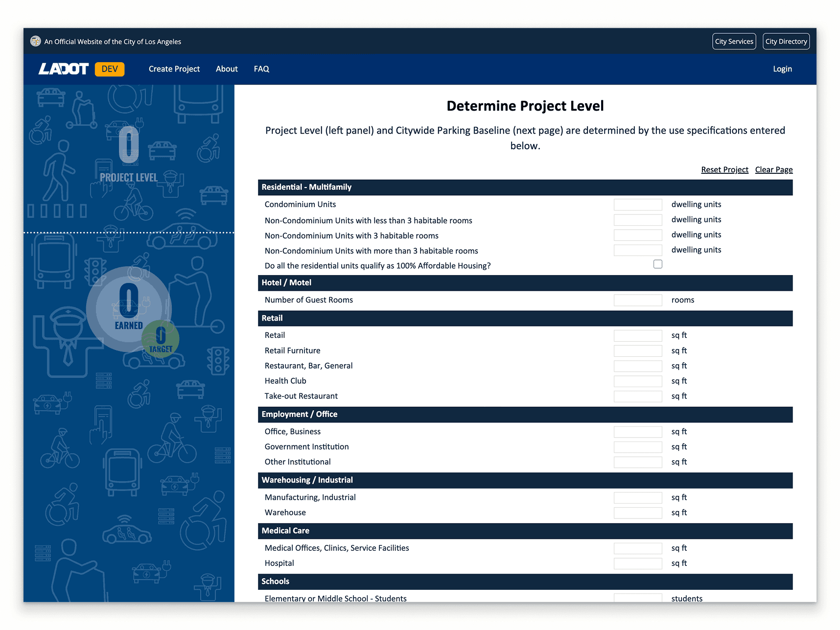Click the LADOT logo

64,69
